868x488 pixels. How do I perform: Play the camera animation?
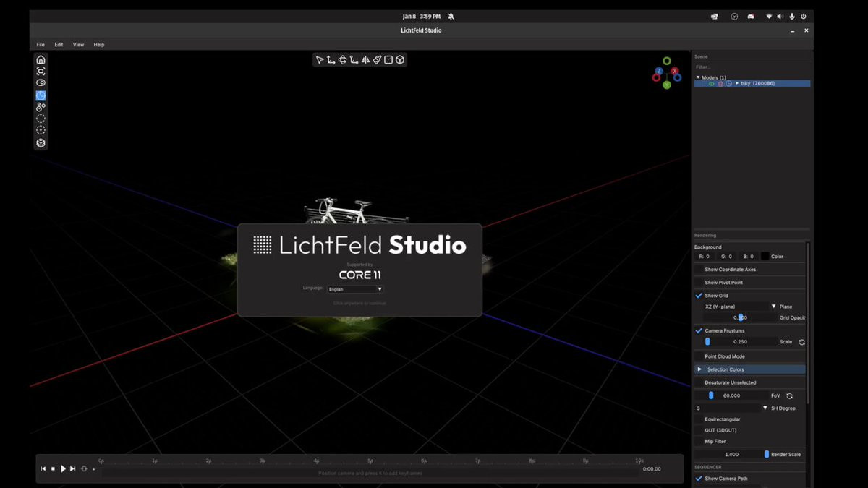click(x=63, y=469)
